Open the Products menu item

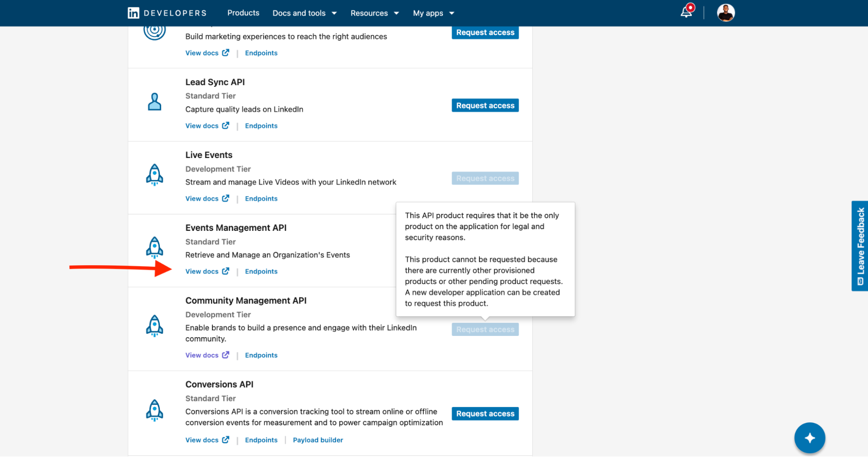coord(243,13)
